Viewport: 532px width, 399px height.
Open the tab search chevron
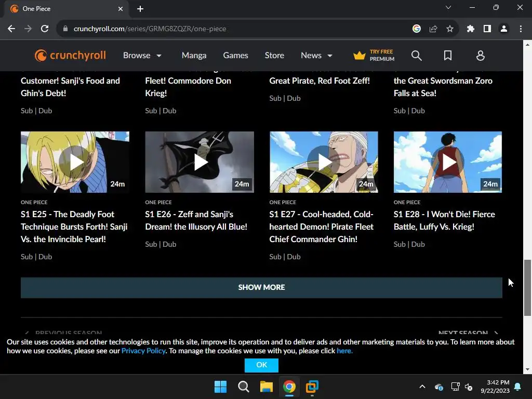pyautogui.click(x=448, y=7)
